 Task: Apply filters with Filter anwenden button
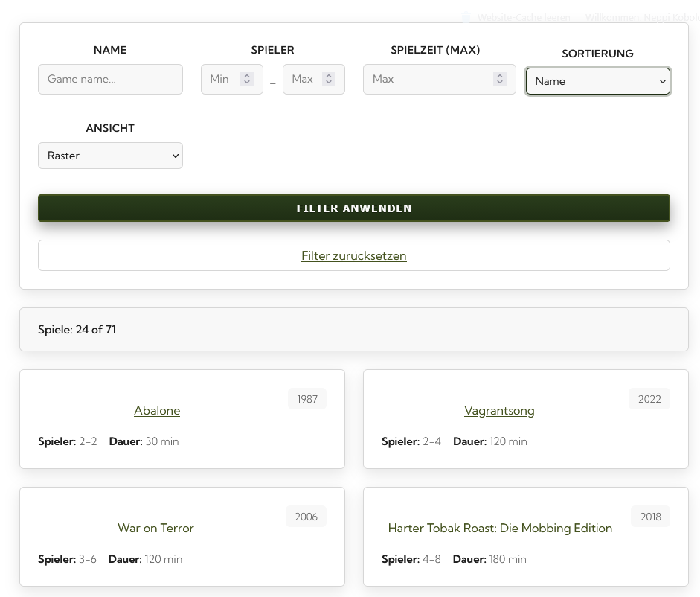(x=353, y=208)
